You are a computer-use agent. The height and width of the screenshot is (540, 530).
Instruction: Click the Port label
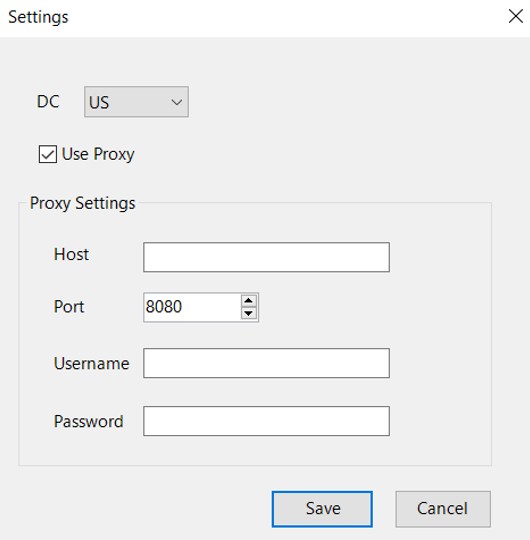coord(69,307)
